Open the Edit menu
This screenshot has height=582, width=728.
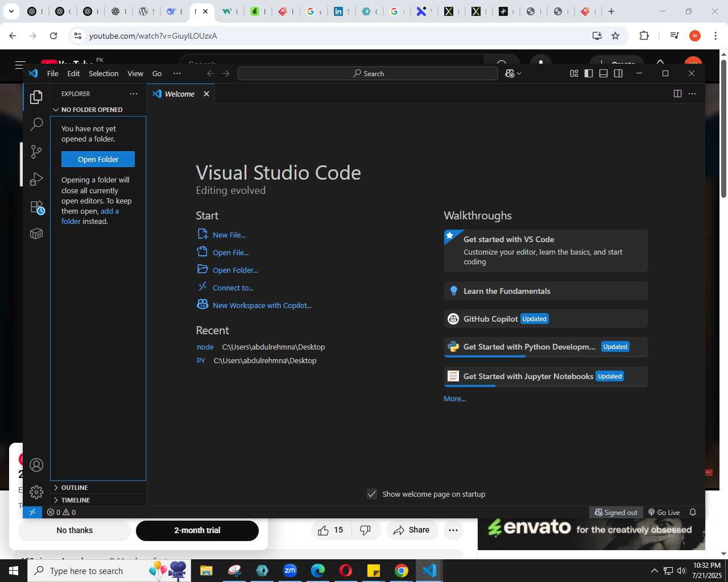point(73,73)
